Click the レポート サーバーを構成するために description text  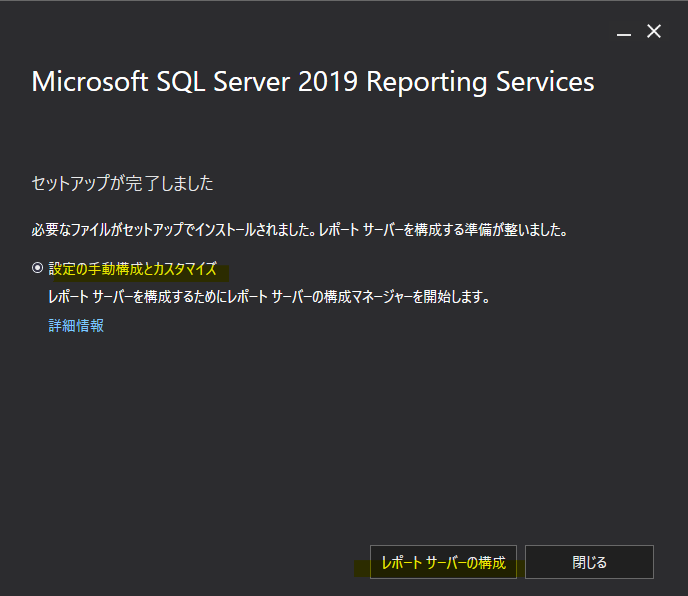pyautogui.click(x=268, y=297)
